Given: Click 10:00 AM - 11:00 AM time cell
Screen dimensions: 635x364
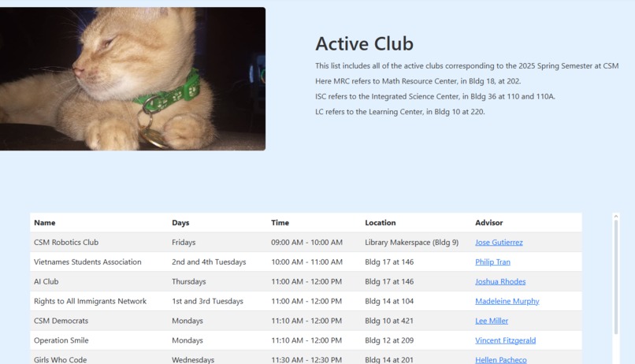Looking at the screenshot, I should [x=306, y=262].
